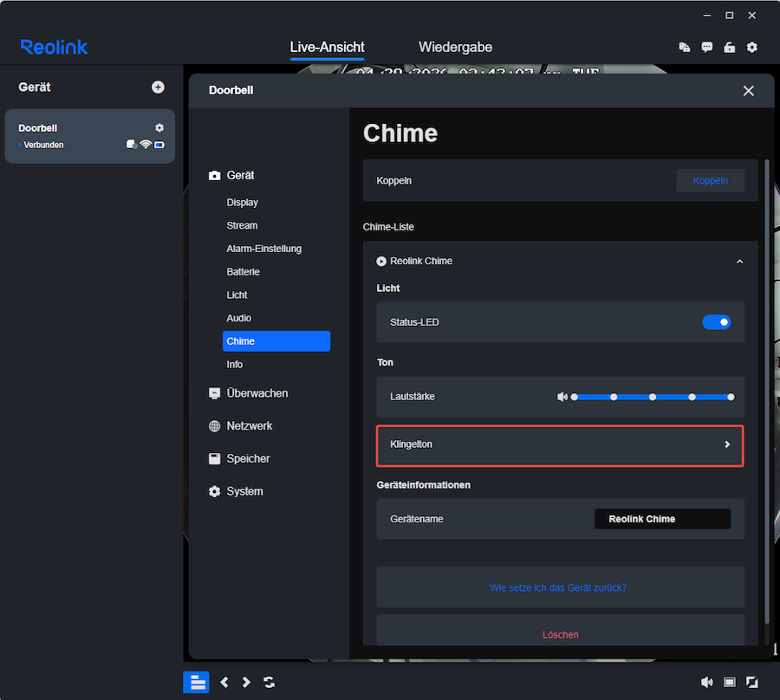The width and height of the screenshot is (780, 700).
Task: Click the Gerätename field 'Reolink Chime'
Action: pyautogui.click(x=663, y=519)
